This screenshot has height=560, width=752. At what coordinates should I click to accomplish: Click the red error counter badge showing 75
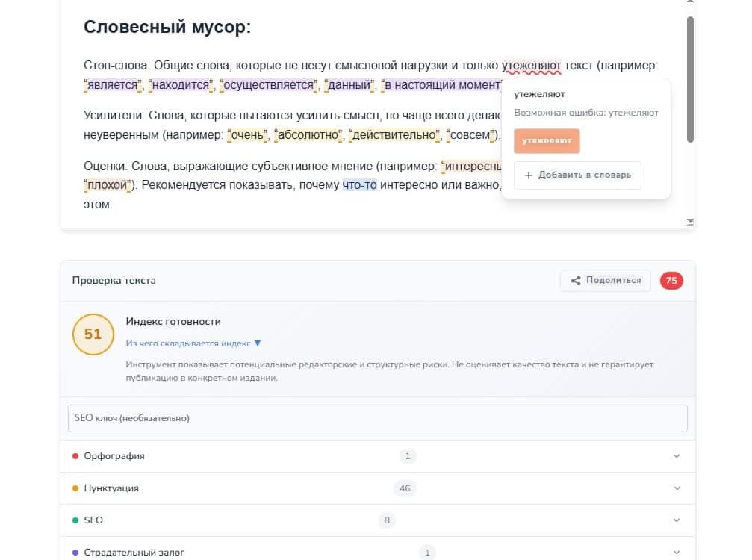pyautogui.click(x=671, y=280)
